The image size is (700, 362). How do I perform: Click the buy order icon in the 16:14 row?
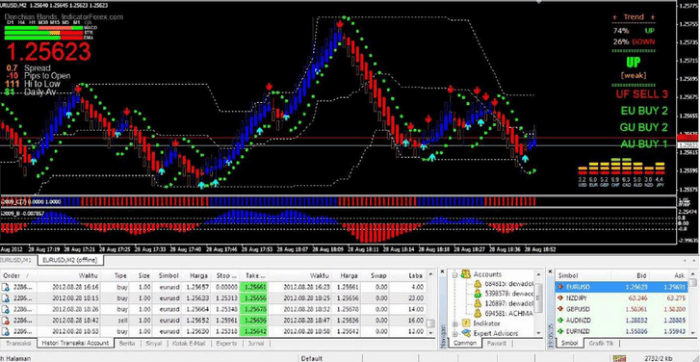[x=6, y=287]
